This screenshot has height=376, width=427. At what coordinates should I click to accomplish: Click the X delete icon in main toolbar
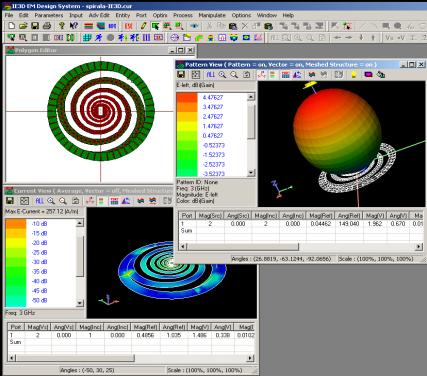(245, 26)
